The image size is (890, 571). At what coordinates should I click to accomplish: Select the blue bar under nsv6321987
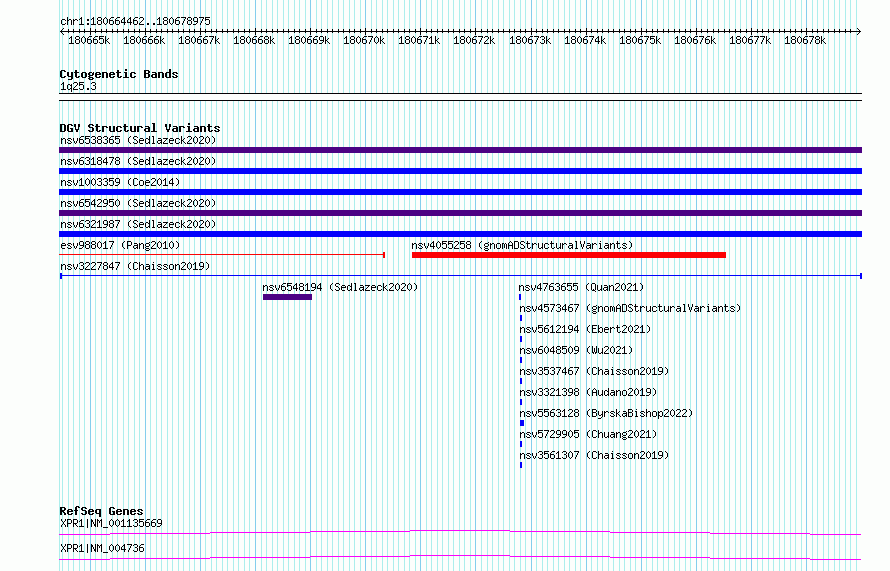point(460,234)
